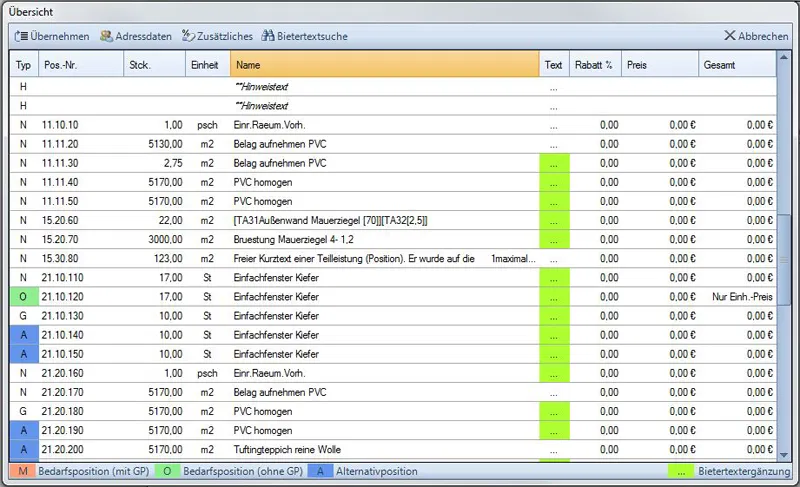Screen dimensions: 800x487
Task: Select the Bruestung Mauerziegel 4- 1,2 row
Action: click(292, 240)
